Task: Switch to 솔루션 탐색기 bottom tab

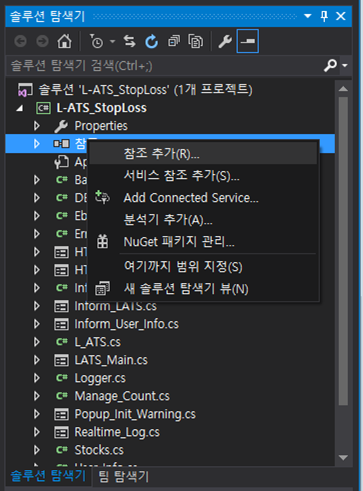Action: 49,476
